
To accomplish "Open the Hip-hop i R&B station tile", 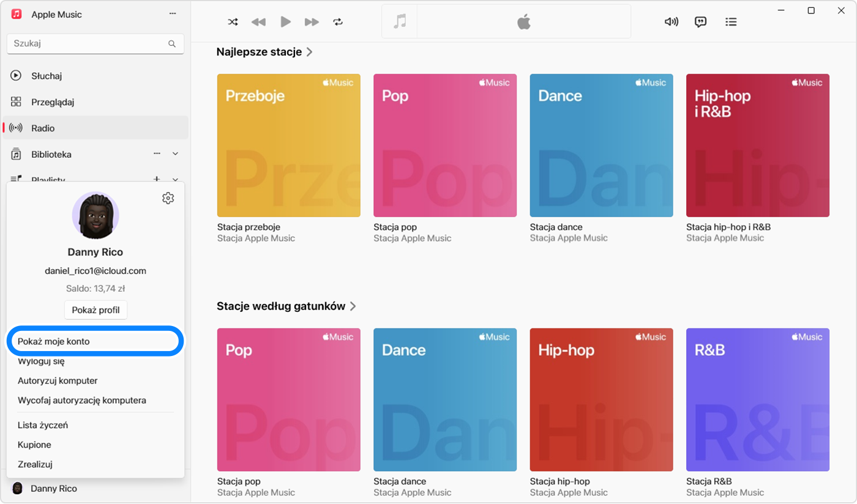I will coord(758,146).
